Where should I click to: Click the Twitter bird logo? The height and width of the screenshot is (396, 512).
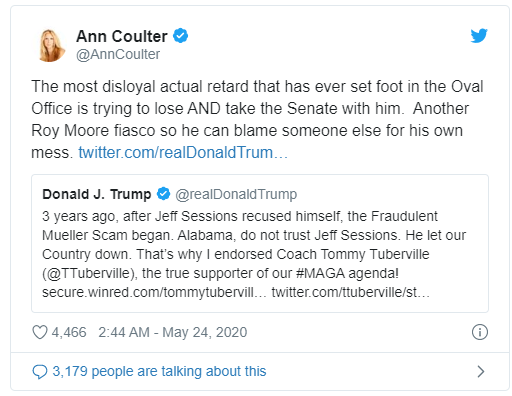click(x=479, y=36)
